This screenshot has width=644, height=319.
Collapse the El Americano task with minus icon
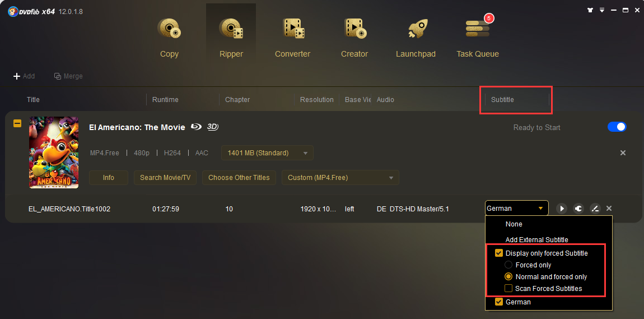click(x=17, y=123)
